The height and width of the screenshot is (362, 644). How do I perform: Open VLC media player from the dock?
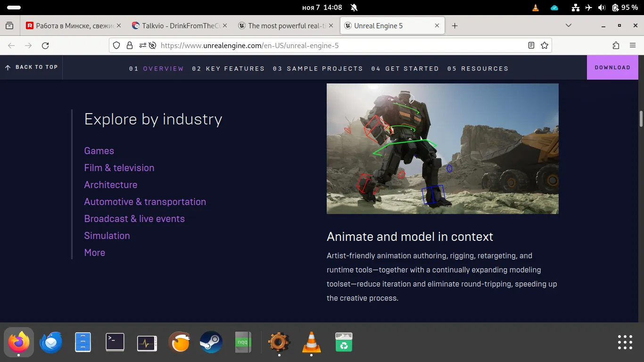pyautogui.click(x=311, y=342)
